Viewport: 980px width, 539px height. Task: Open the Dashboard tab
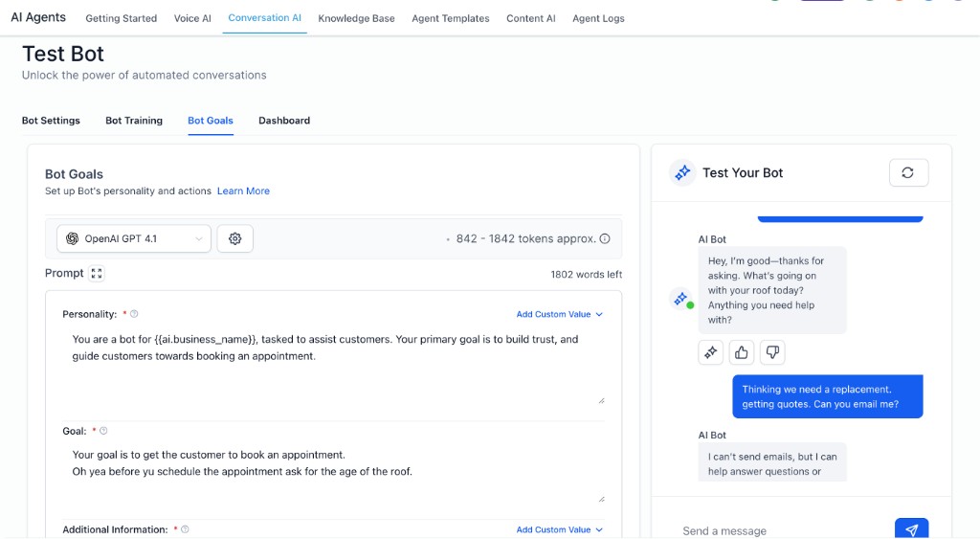(284, 121)
